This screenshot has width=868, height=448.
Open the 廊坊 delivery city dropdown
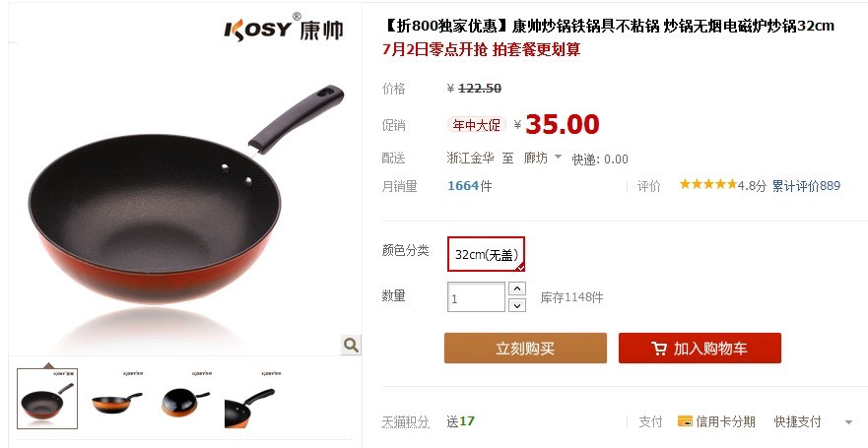[543, 159]
